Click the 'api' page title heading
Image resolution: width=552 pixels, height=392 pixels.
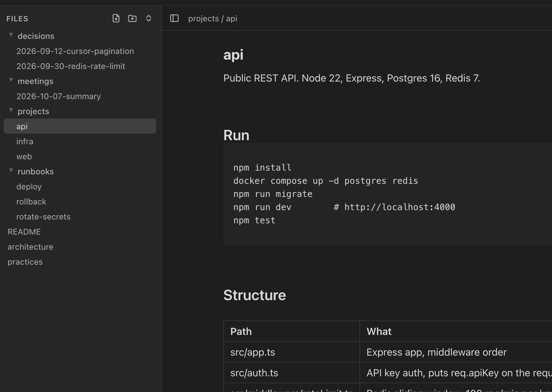[233, 55]
